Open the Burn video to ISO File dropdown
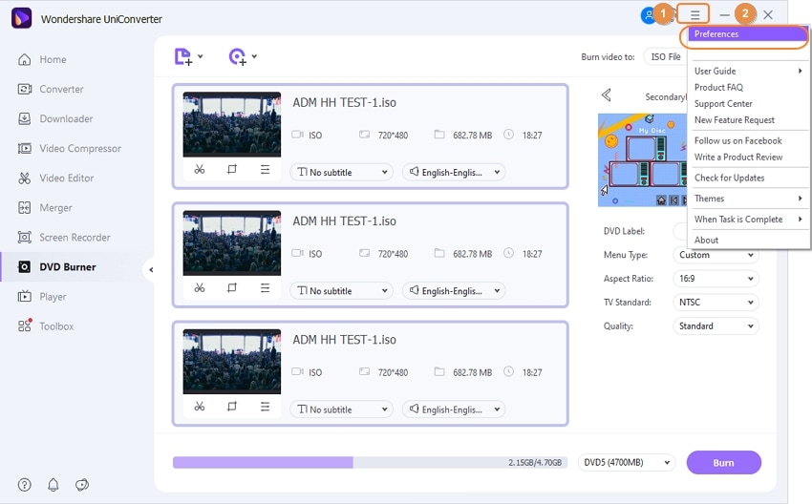Image resolution: width=812 pixels, height=504 pixels. pos(666,57)
